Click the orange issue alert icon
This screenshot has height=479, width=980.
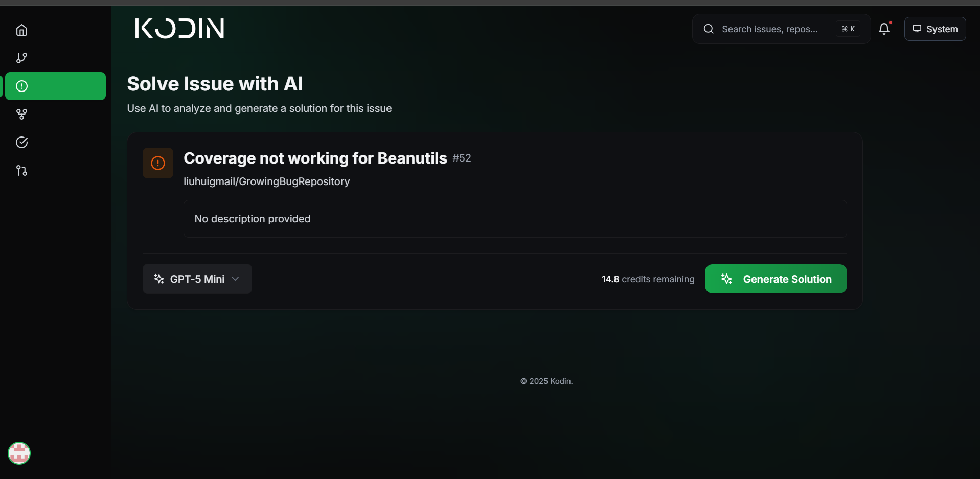pyautogui.click(x=158, y=163)
